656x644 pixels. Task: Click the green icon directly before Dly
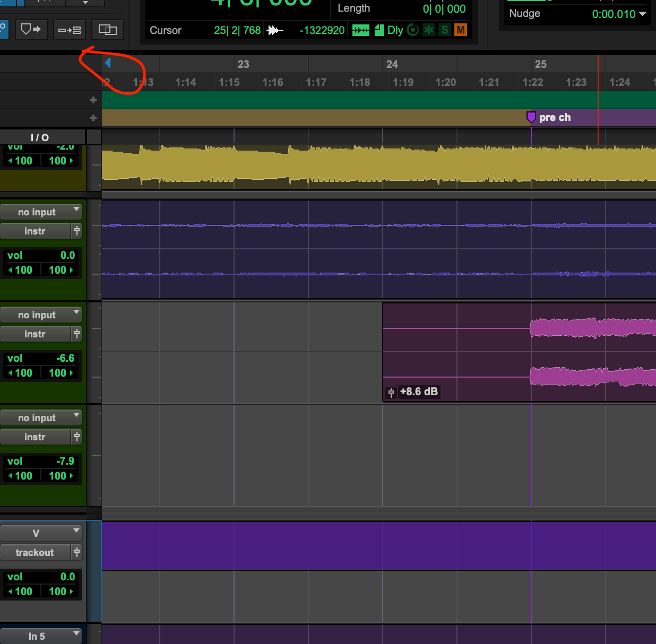pos(379,30)
